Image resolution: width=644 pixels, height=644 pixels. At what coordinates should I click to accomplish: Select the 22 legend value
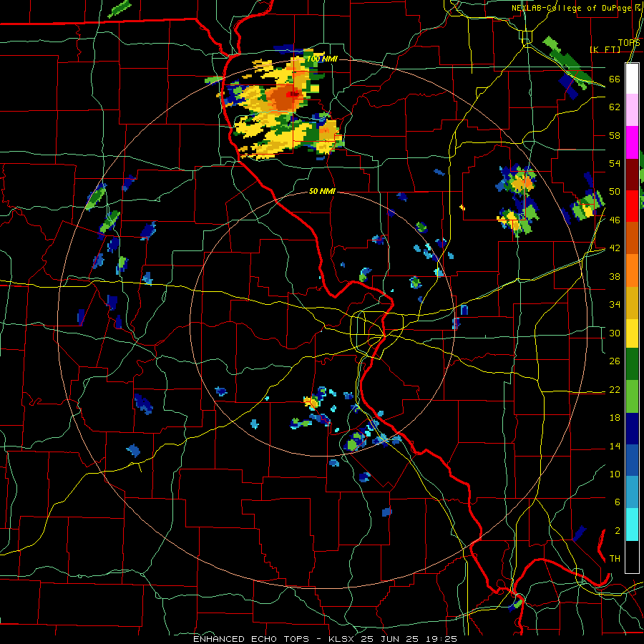coord(615,389)
